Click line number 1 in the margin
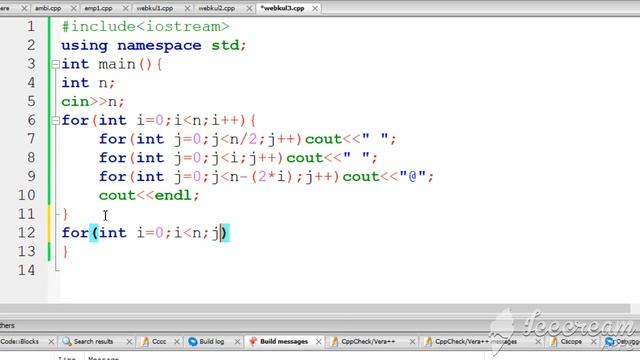Image resolution: width=640 pixels, height=360 pixels. coord(31,27)
